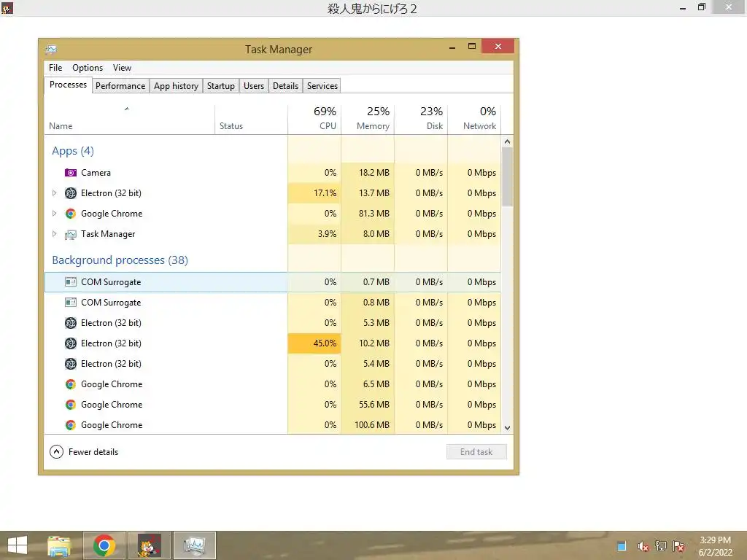The image size is (747, 560).
Task: Open the Action Center flag tray icon
Action: click(678, 546)
